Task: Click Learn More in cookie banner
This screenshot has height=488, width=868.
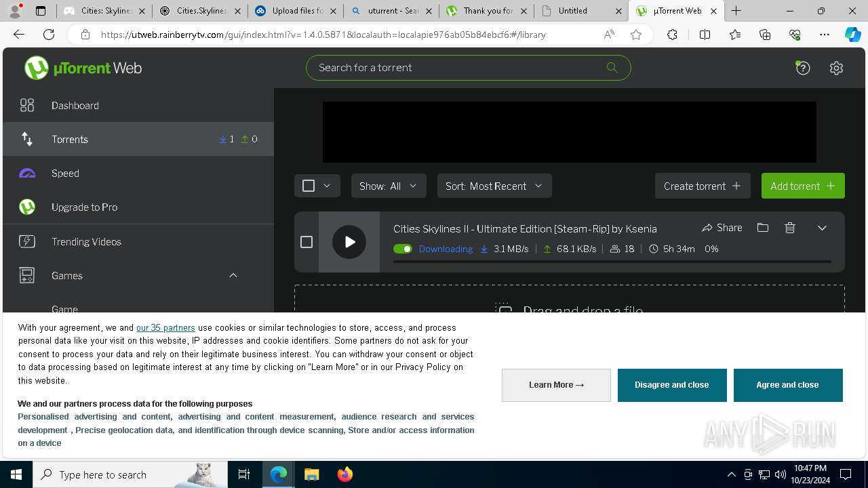Action: click(x=556, y=385)
